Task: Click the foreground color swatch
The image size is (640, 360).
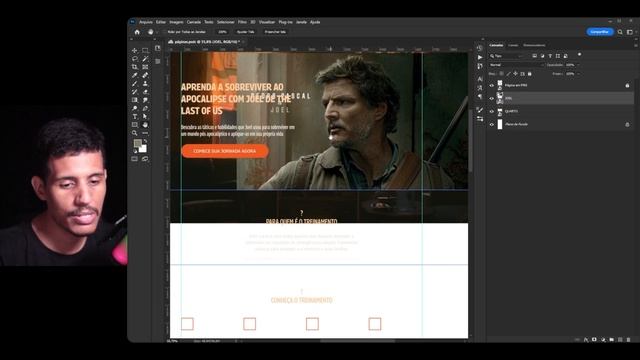Action: point(138,143)
